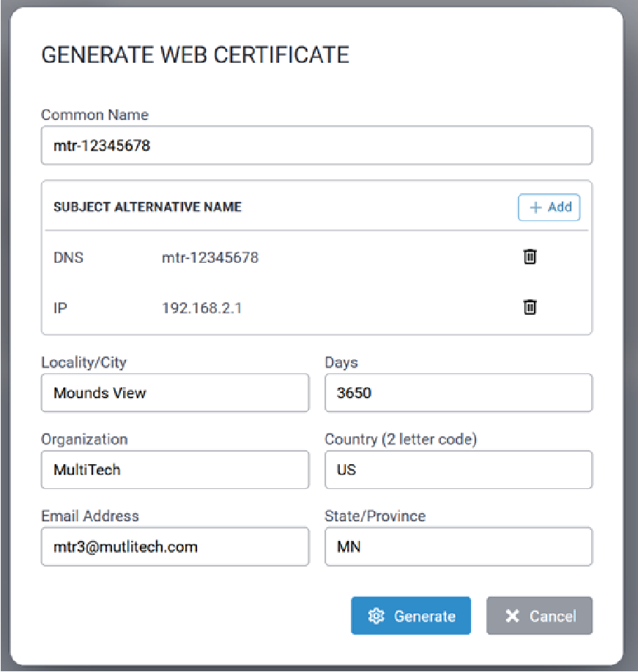The width and height of the screenshot is (638, 672).
Task: Click the Days label
Action: (341, 362)
